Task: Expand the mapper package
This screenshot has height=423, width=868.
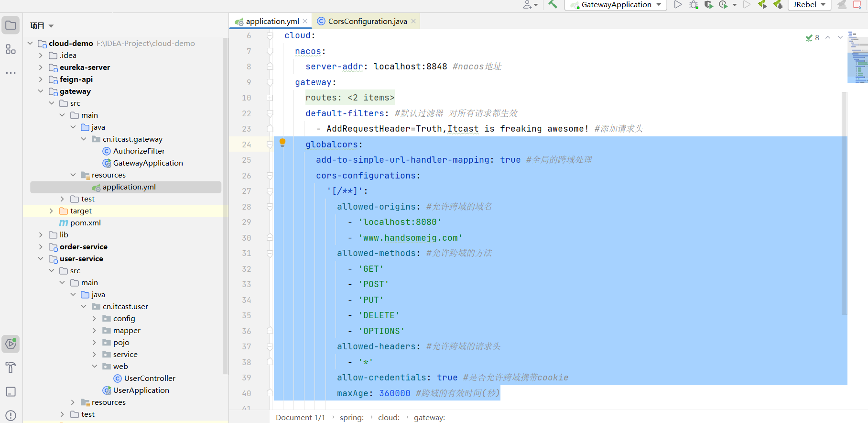Action: tap(94, 330)
